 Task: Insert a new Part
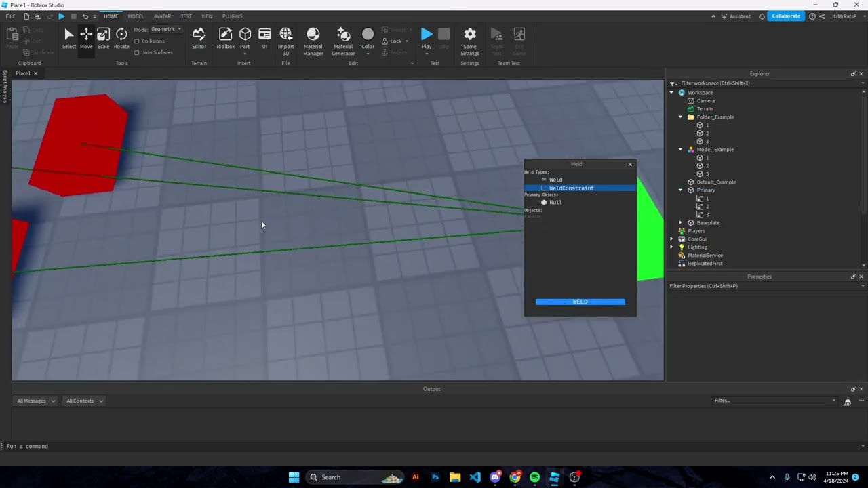point(245,38)
